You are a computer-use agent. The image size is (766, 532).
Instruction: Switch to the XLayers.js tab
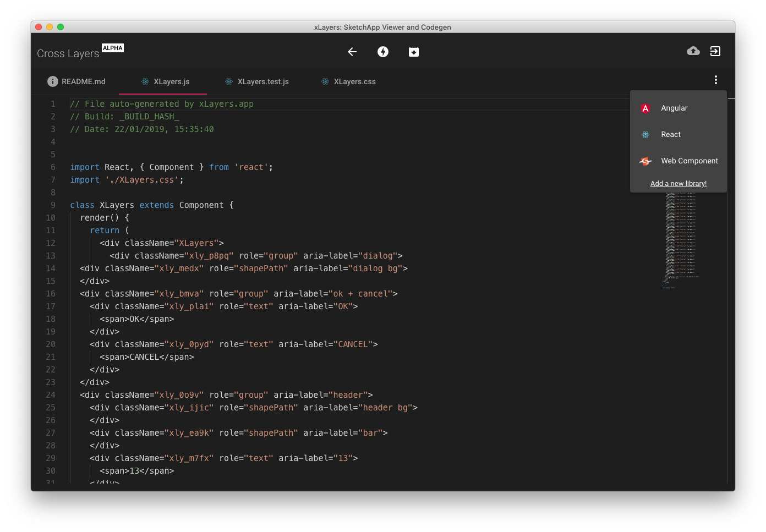[163, 81]
